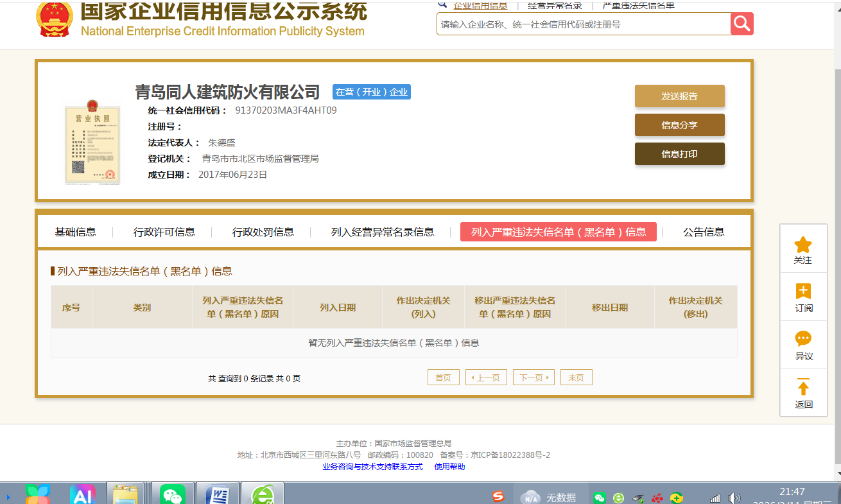Image resolution: width=841 pixels, height=504 pixels.
Task: Click the 异议 speech bubble icon
Action: pyautogui.click(x=803, y=339)
